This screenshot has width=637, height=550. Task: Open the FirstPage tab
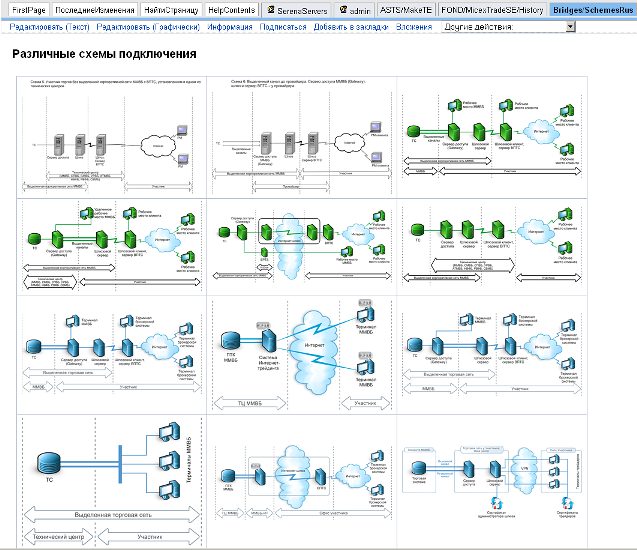coord(29,9)
